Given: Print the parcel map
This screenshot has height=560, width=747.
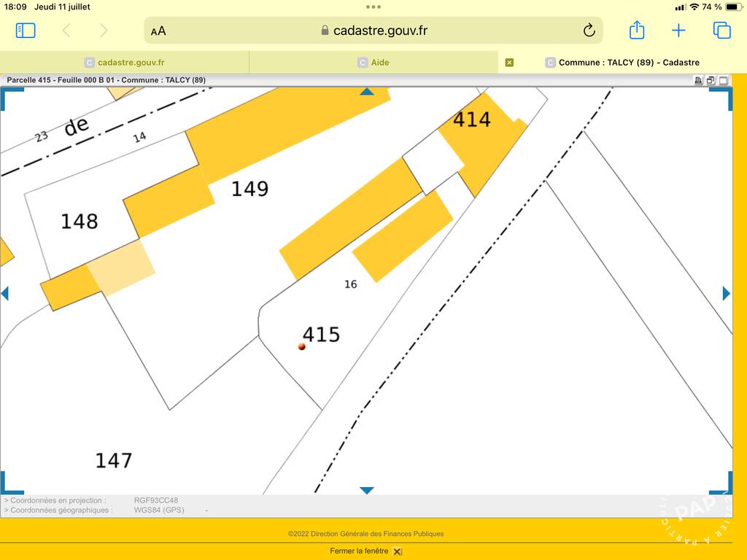Looking at the screenshot, I should tap(698, 80).
